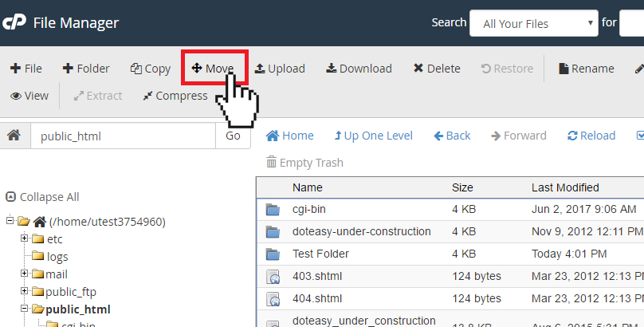The image size is (644, 327).
Task: Create a new File from the toolbar
Action: tap(26, 69)
